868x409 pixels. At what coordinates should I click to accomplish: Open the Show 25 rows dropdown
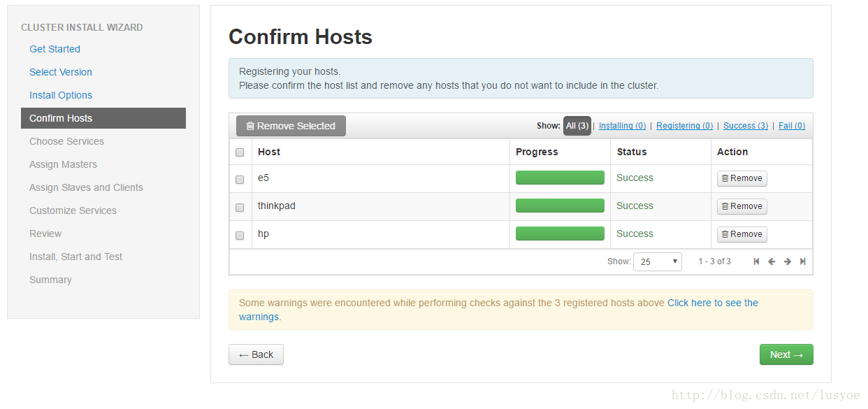point(657,261)
